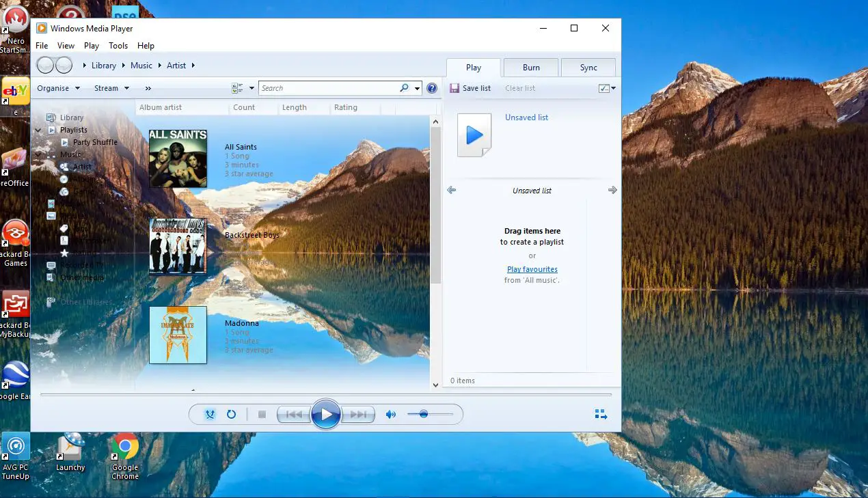Go to the Previous track
868x498 pixels.
[x=294, y=414]
